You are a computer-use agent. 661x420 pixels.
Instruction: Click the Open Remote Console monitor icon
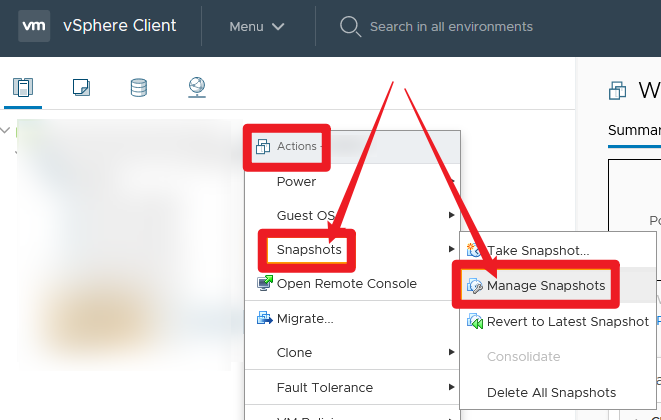coord(265,283)
